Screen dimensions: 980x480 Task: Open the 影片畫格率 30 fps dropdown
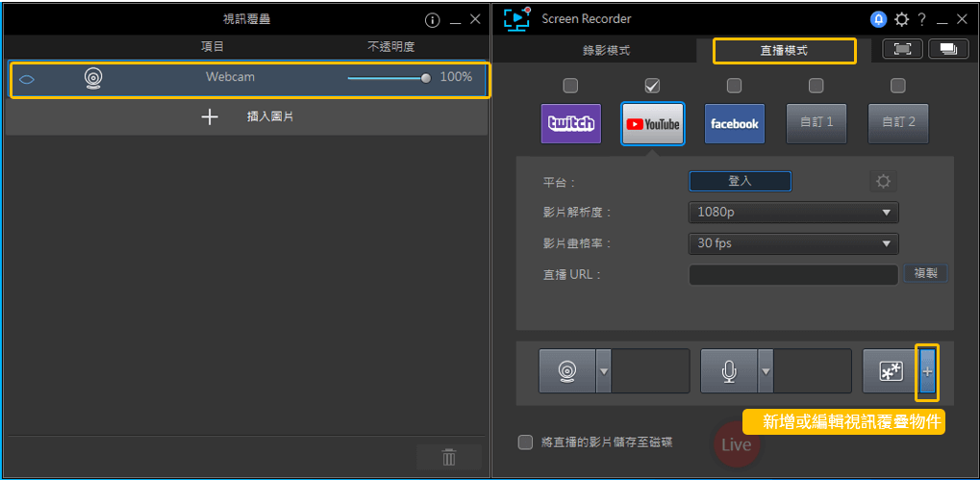pyautogui.click(x=793, y=243)
